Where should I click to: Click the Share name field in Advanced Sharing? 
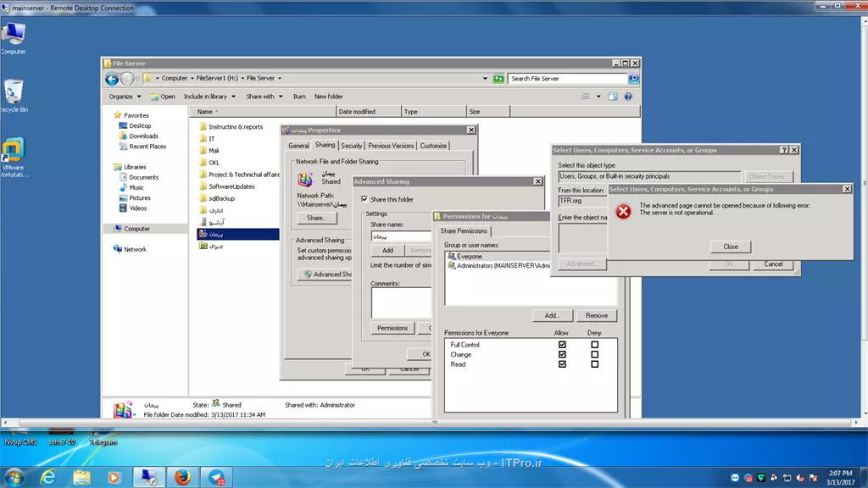point(401,236)
